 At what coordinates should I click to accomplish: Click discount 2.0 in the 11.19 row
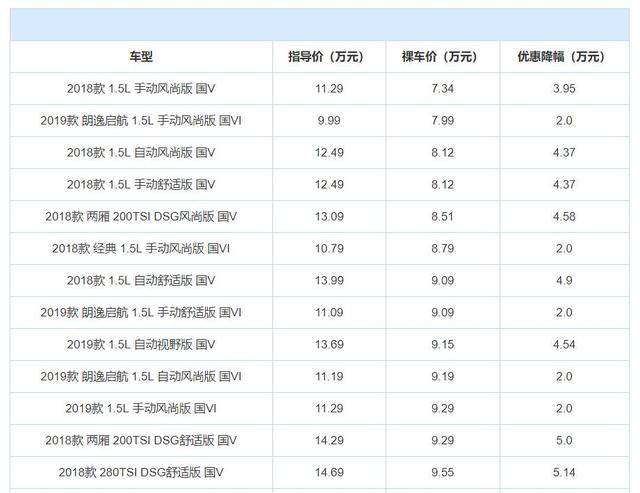(x=564, y=377)
